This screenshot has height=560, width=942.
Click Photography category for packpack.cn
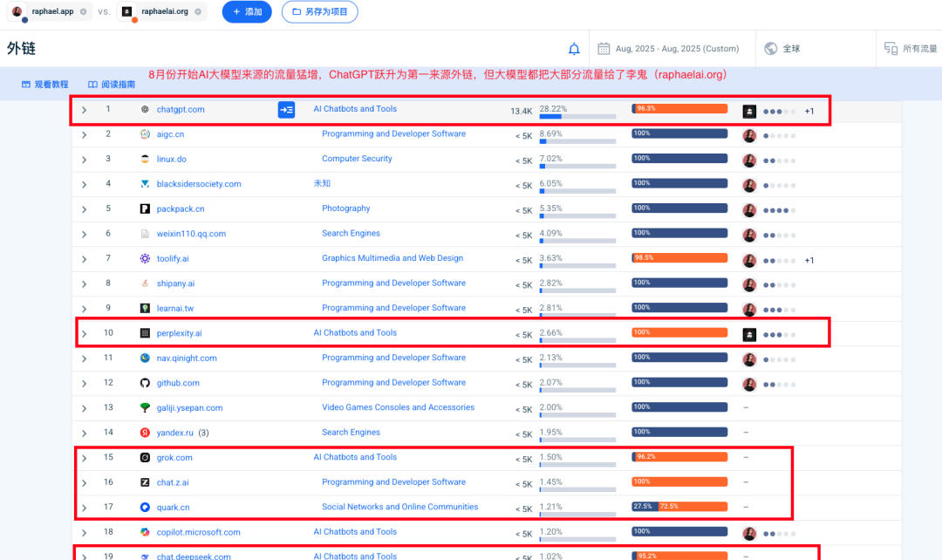tap(346, 208)
